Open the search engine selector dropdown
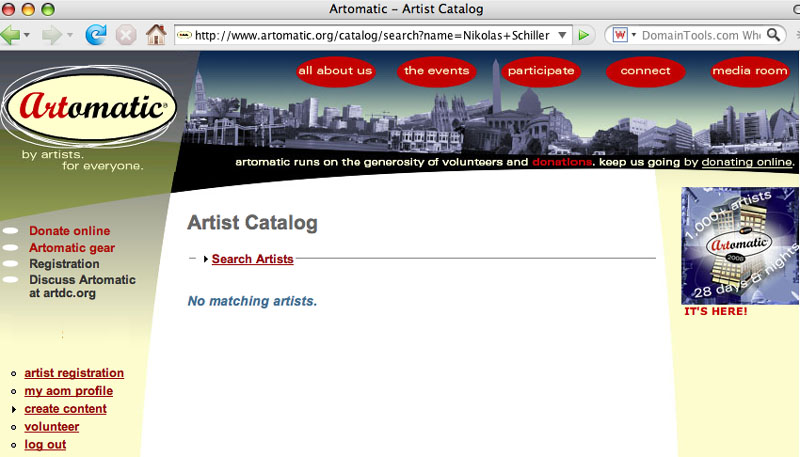800x457 pixels. pyautogui.click(x=634, y=35)
